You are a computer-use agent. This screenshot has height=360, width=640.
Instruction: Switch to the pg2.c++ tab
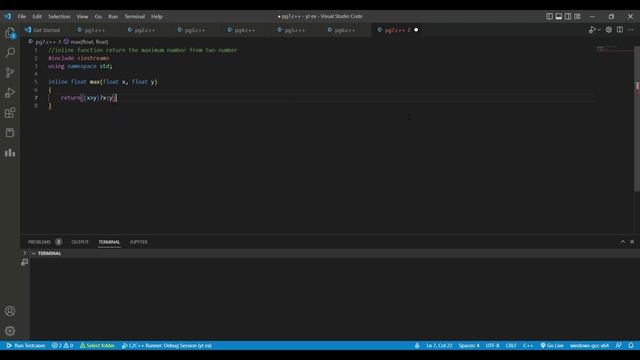144,30
